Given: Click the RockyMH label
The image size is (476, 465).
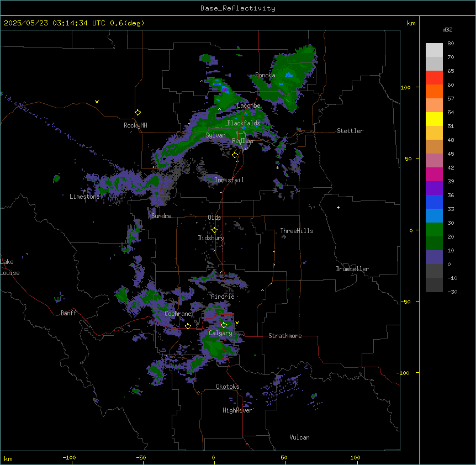Looking at the screenshot, I should click(135, 125).
